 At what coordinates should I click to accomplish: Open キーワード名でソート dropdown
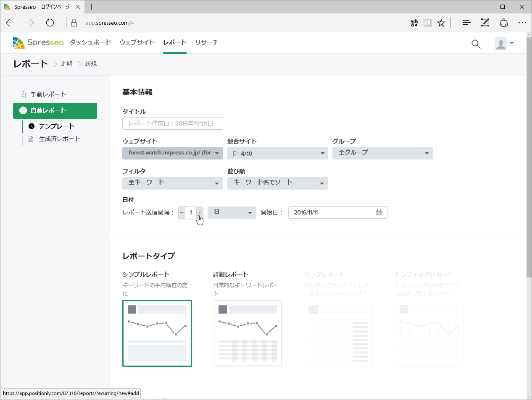click(x=278, y=183)
